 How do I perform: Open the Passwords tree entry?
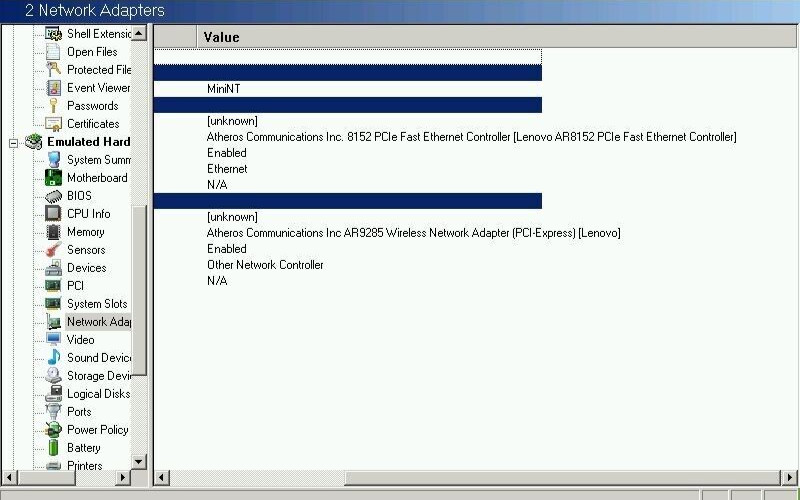pyautogui.click(x=92, y=106)
